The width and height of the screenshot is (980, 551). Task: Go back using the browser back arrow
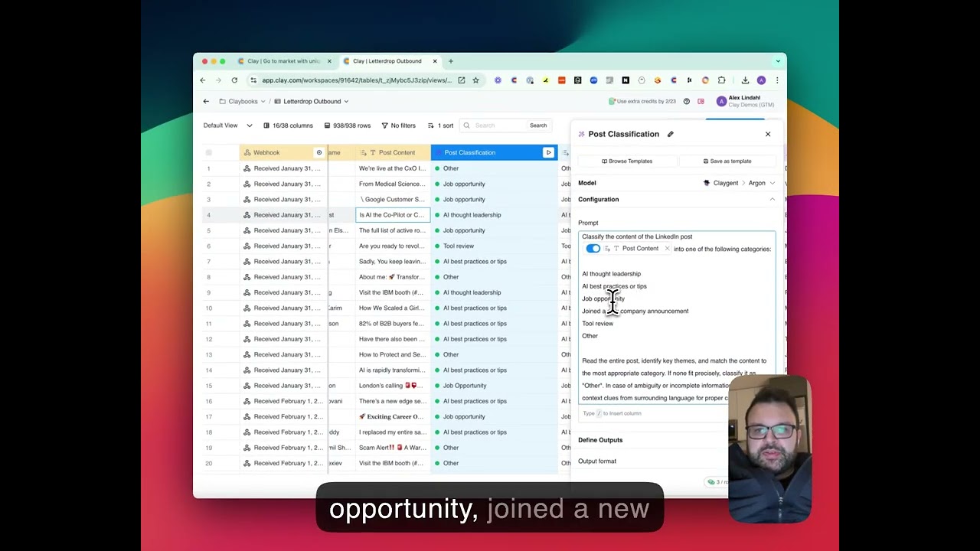(x=203, y=80)
